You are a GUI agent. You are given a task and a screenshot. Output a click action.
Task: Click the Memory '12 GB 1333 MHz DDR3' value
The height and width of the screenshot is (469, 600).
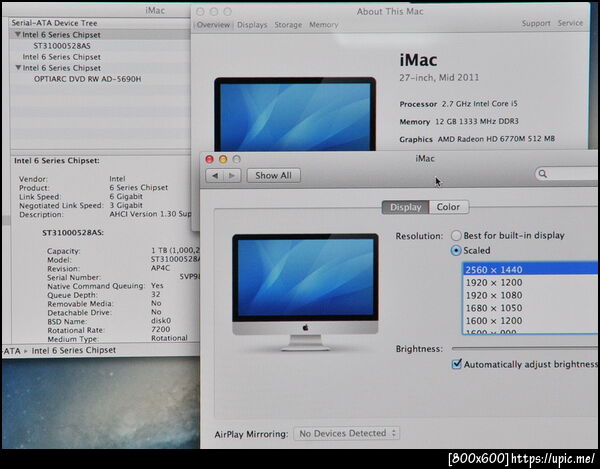(x=477, y=122)
